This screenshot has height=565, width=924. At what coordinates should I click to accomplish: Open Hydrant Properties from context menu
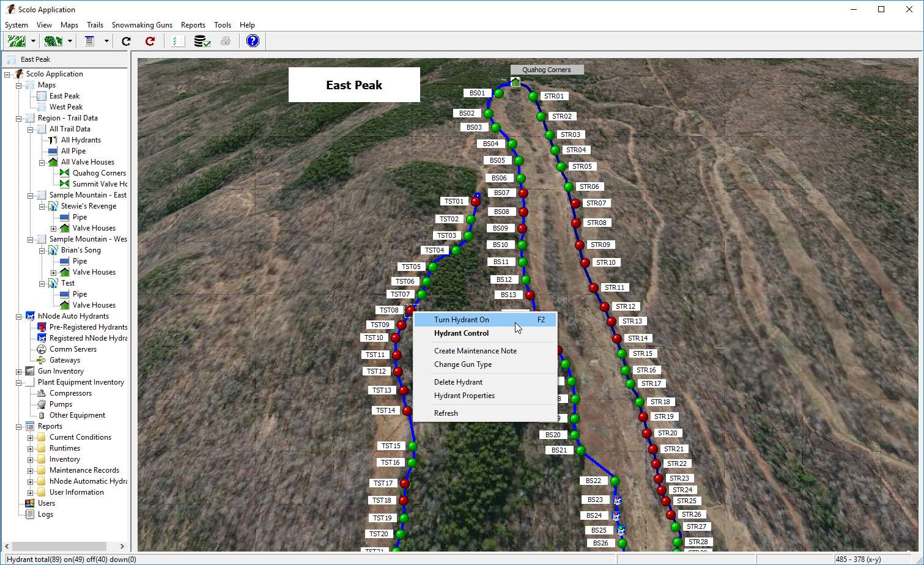click(x=464, y=395)
